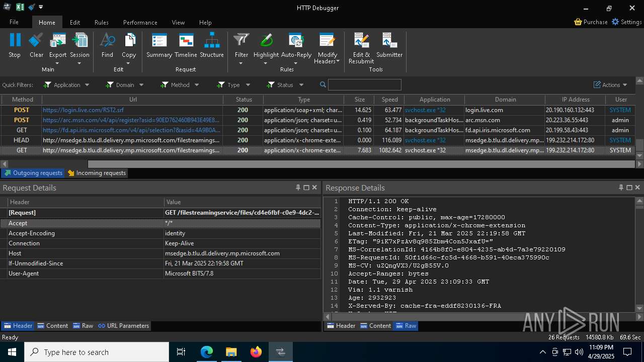Open the File menu
This screenshot has height=362, width=644.
pyautogui.click(x=14, y=22)
